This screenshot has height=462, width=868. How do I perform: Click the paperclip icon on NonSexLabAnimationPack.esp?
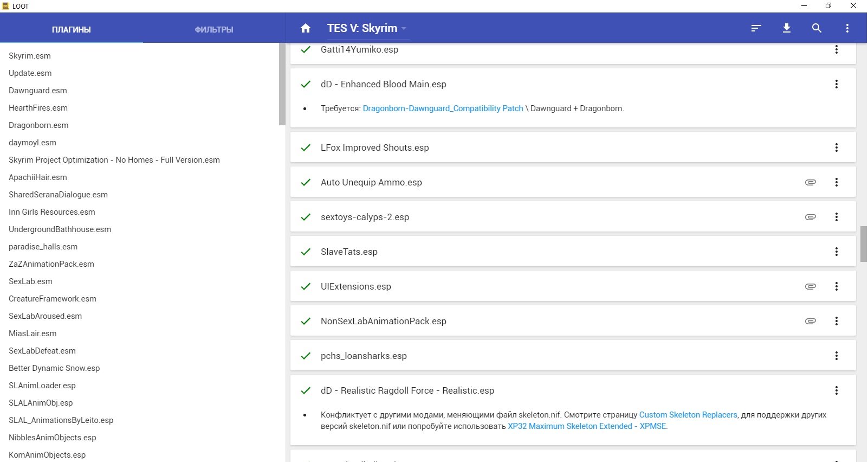811,321
